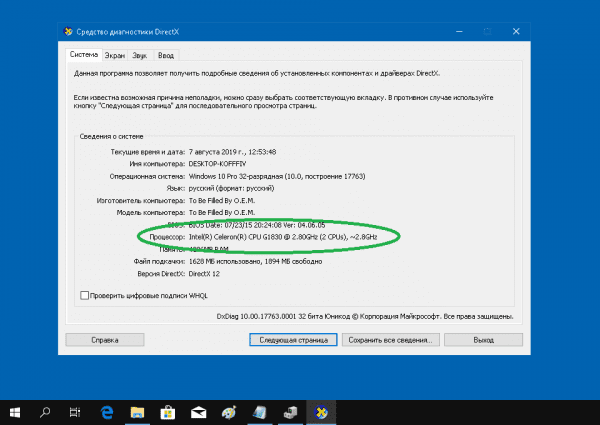This screenshot has width=600, height=425.
Task: Click the computer name DESKTOP-KOFFFIV
Action: pos(217,164)
